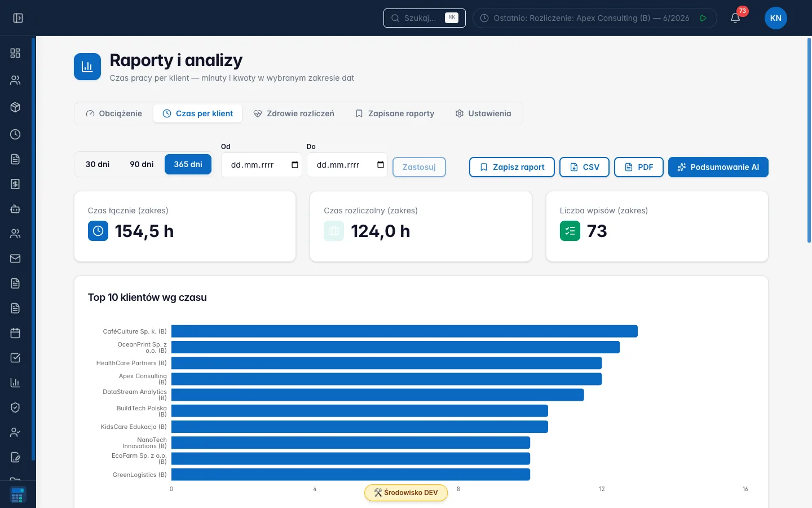Viewport: 812px width, 508px height.
Task: Open the dashboard grid icon in sidebar
Action: (x=15, y=53)
